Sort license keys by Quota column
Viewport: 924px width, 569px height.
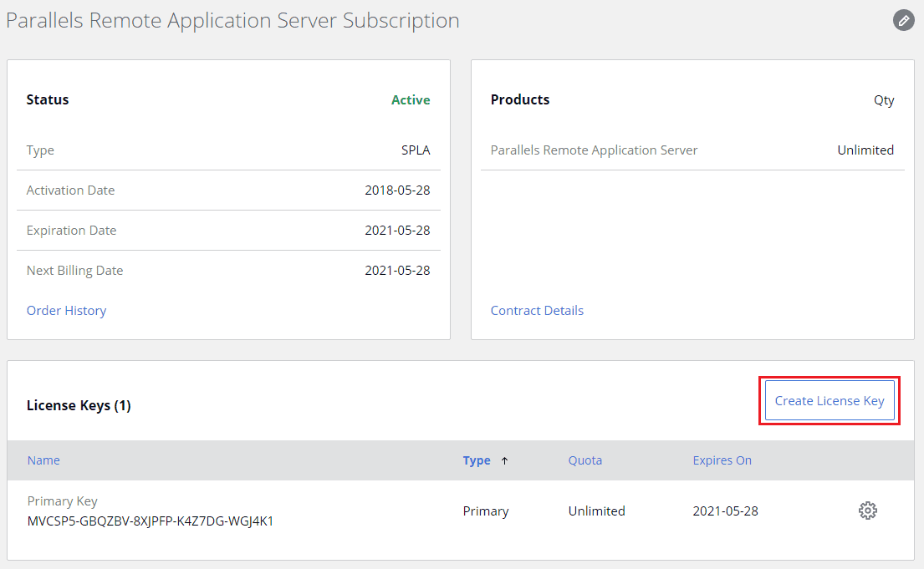[x=585, y=460]
